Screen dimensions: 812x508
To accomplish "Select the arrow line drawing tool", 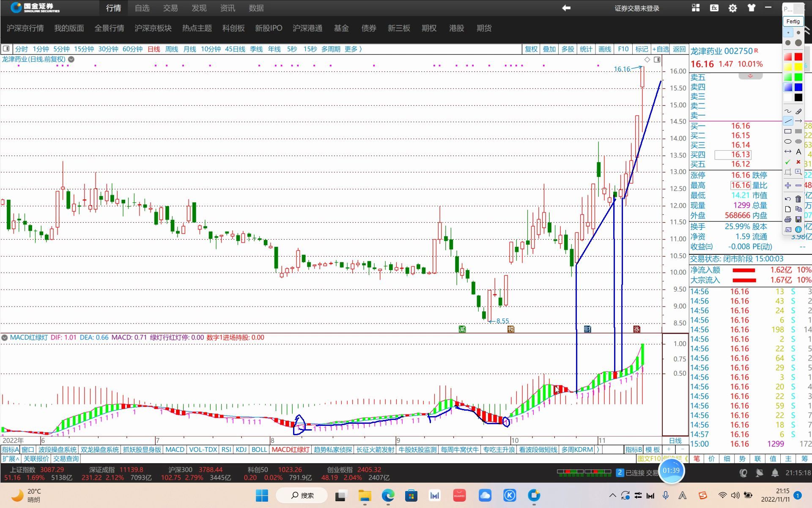I will click(798, 121).
